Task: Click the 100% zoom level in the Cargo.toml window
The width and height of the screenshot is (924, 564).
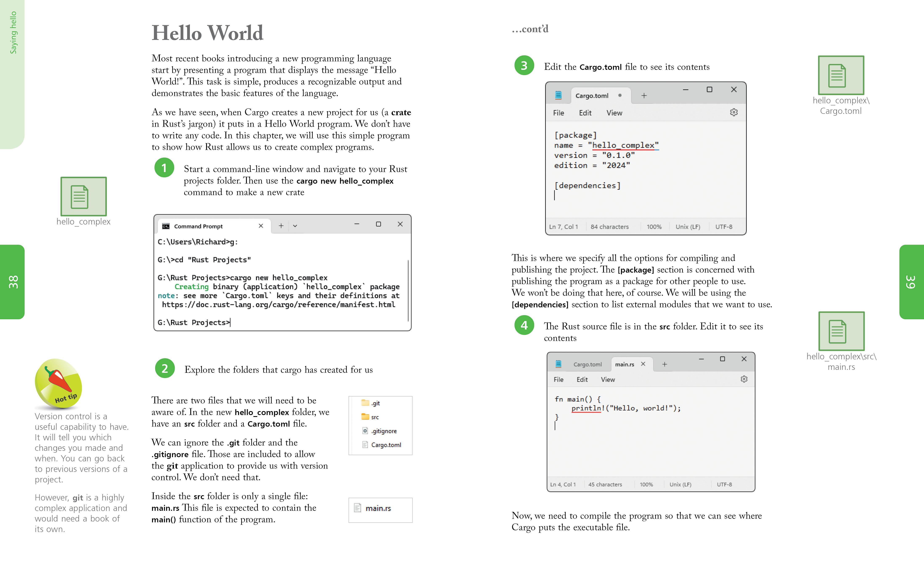Action: pyautogui.click(x=654, y=227)
